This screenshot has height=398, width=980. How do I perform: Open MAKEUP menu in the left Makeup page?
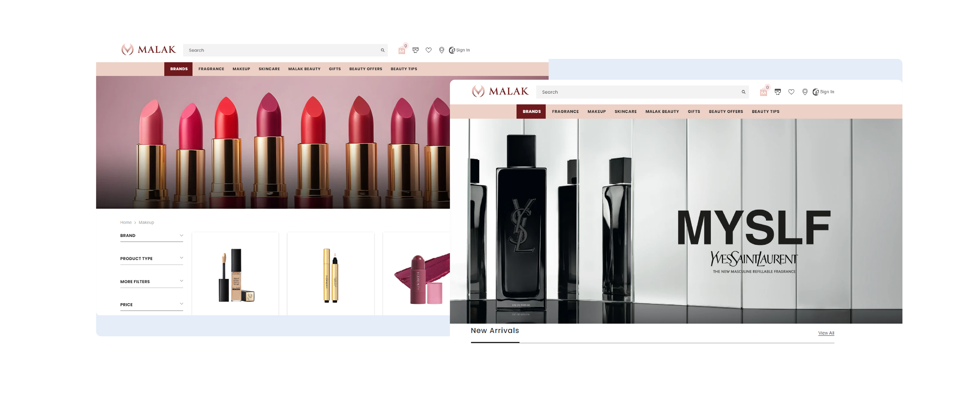(x=241, y=69)
